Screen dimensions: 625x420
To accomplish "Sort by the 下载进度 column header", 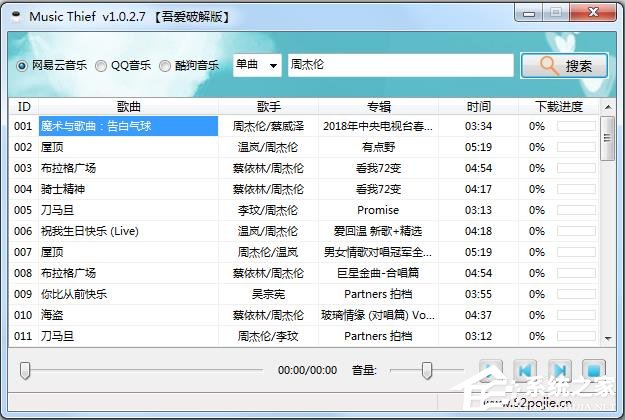I will pyautogui.click(x=558, y=106).
